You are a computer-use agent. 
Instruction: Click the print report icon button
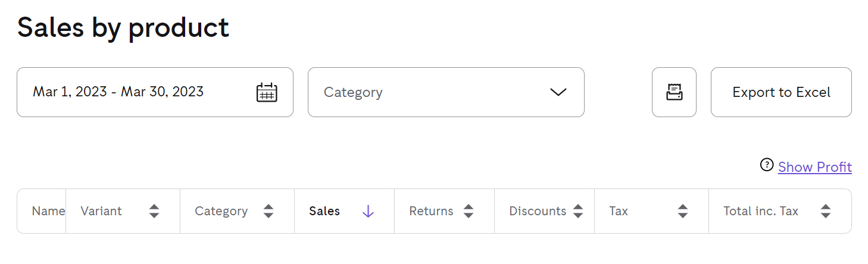tap(674, 92)
